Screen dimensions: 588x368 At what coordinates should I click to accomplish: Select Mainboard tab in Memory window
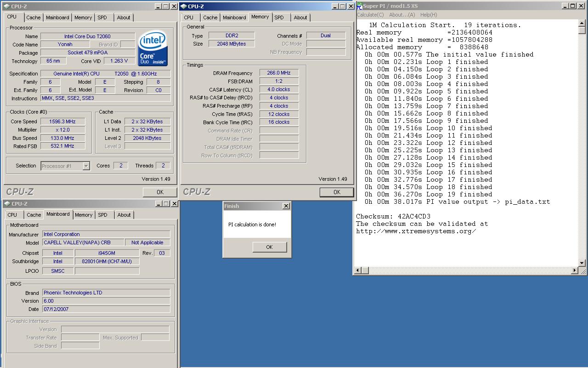coord(234,17)
